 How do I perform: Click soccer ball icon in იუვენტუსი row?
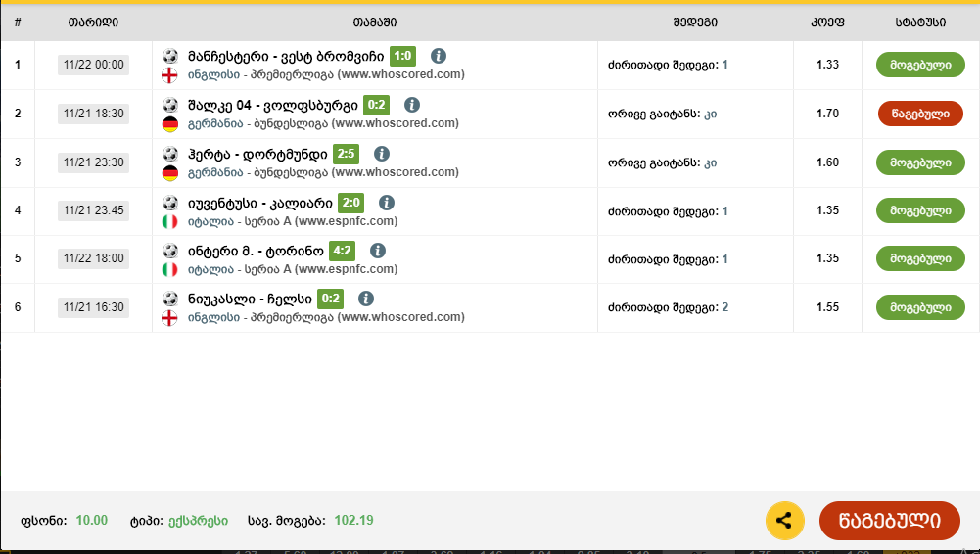tap(170, 203)
